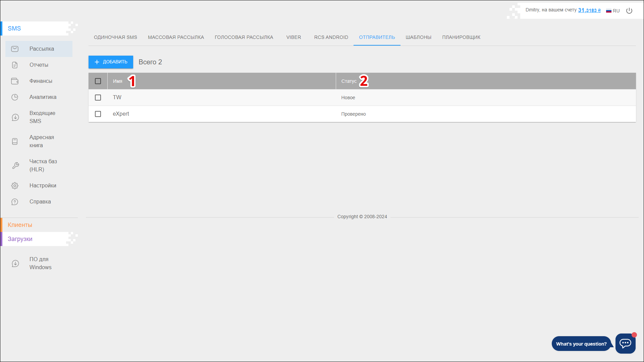Click the power logout icon
Image resolution: width=644 pixels, height=362 pixels.
point(629,11)
